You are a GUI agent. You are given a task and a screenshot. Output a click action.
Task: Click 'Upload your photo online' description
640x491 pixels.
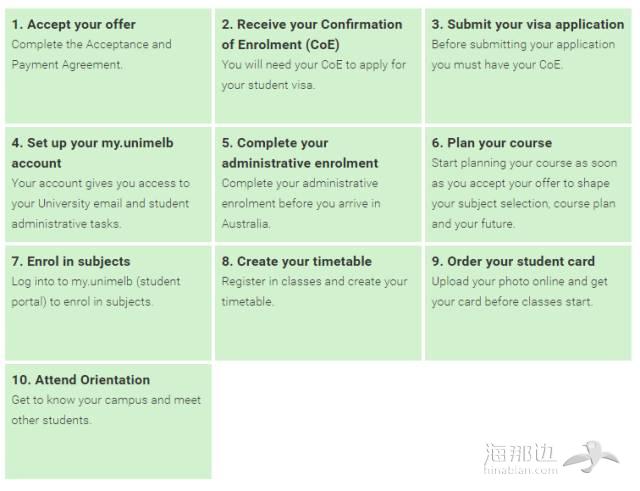[520, 291]
